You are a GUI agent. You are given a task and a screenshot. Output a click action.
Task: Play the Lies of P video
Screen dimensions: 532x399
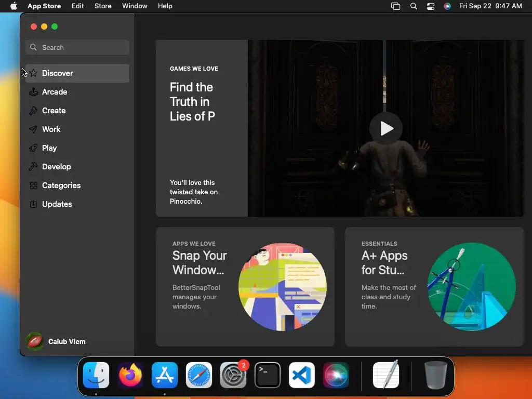click(x=386, y=128)
